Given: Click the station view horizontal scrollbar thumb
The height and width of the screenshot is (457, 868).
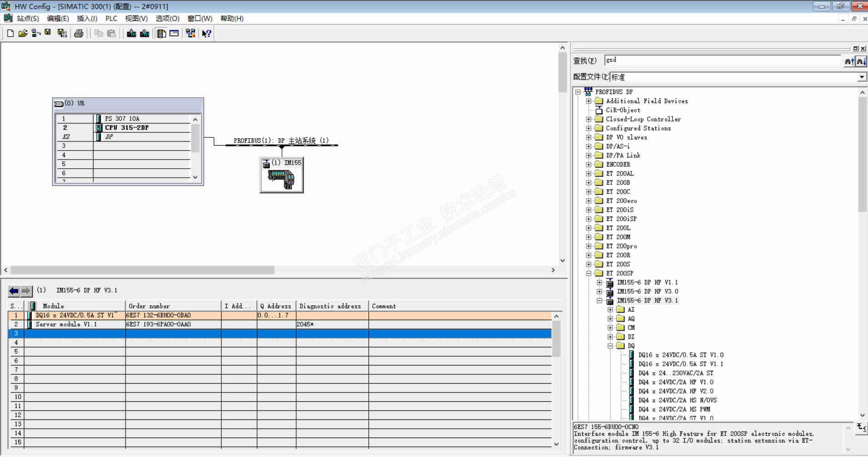Looking at the screenshot, I should [142, 270].
